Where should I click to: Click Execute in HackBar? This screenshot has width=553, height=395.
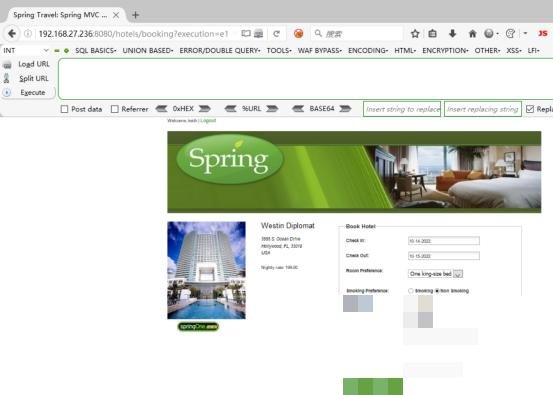click(33, 92)
